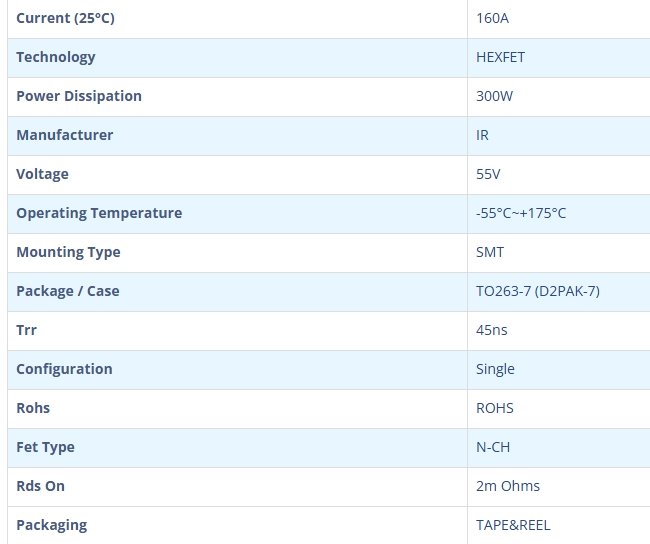650x544 pixels.
Task: Select the 300W value cell
Action: 495,96
